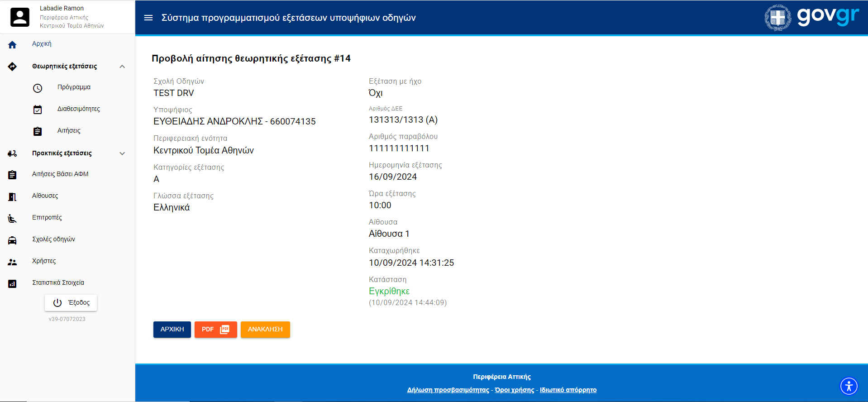The image size is (868, 402).
Task: Click the orange ΑΝΑΚΛΗΣΗ button
Action: 265,330
